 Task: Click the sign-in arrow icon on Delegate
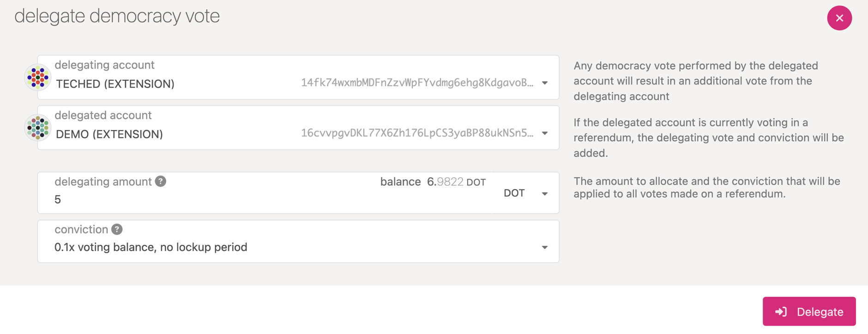click(x=781, y=312)
